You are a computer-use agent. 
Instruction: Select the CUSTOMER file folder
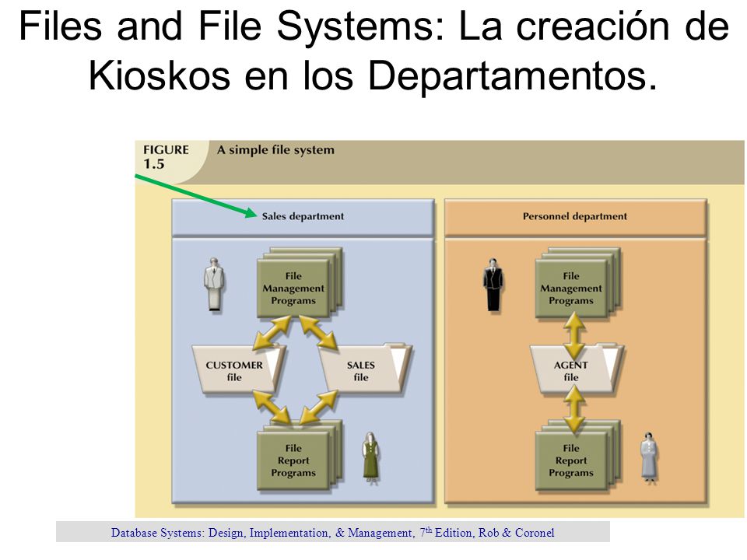(238, 369)
